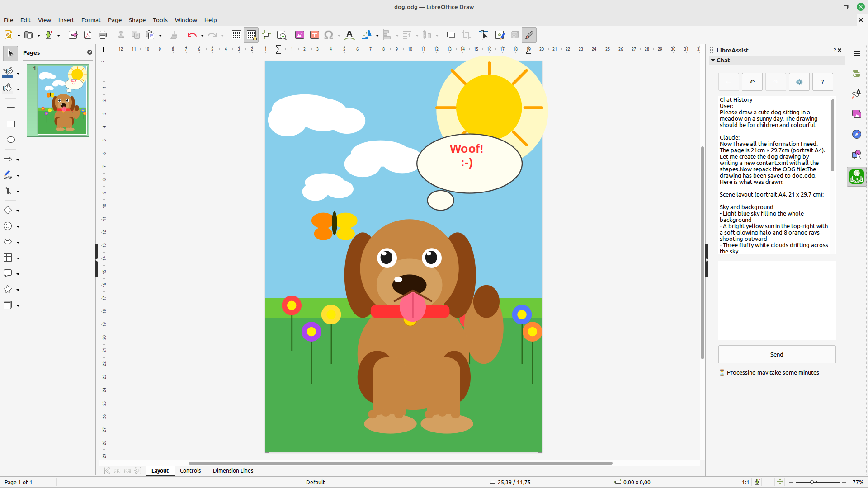This screenshot has height=488, width=868.
Task: Switch to the Dimension Lines tab
Action: click(233, 470)
